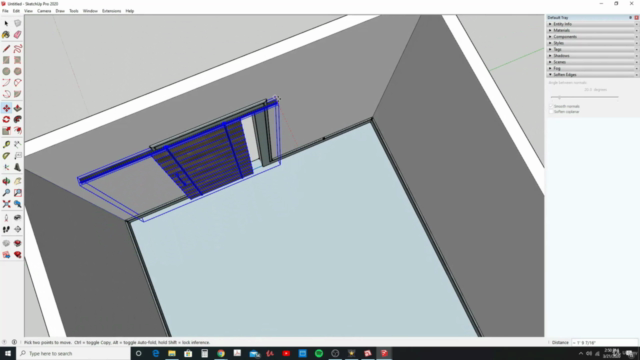Select the Rectangle tool
The image size is (640, 360).
[6, 60]
